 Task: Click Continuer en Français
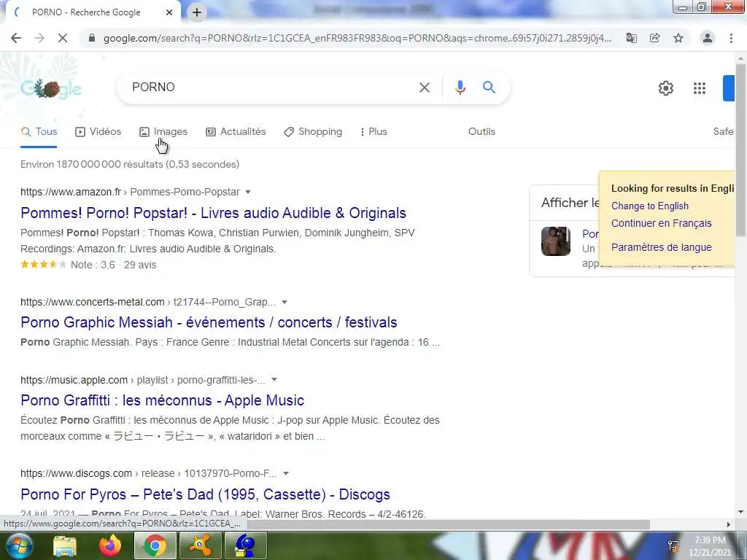[x=661, y=223]
